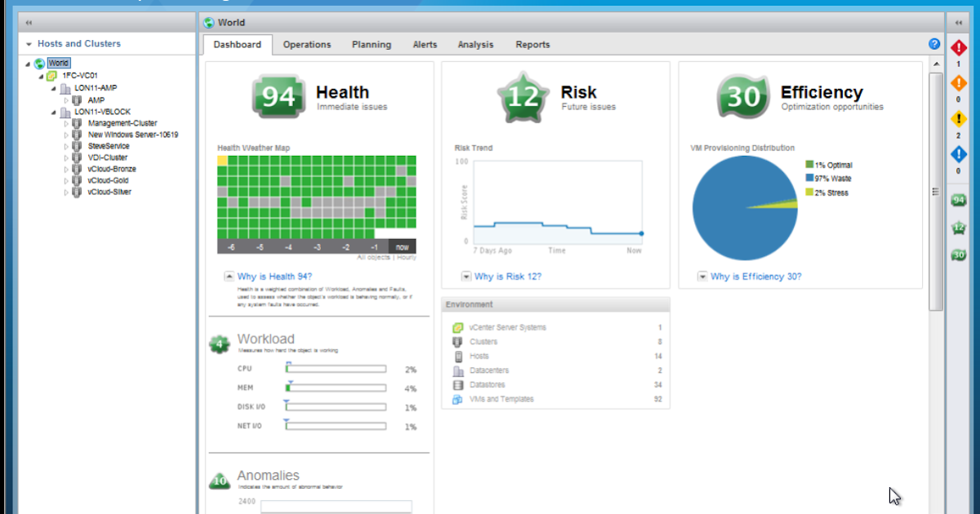Open the Planning tab
The image size is (980, 514).
tap(372, 45)
